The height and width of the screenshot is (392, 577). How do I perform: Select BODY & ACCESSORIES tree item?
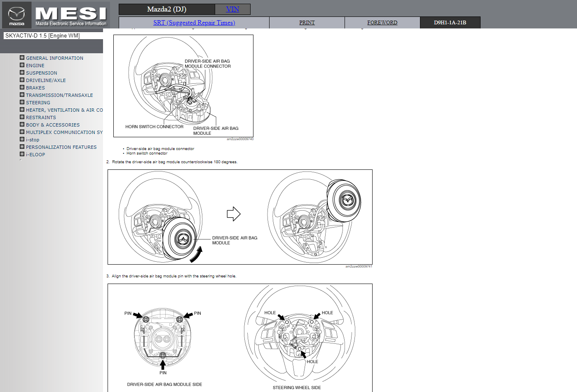[x=53, y=125]
